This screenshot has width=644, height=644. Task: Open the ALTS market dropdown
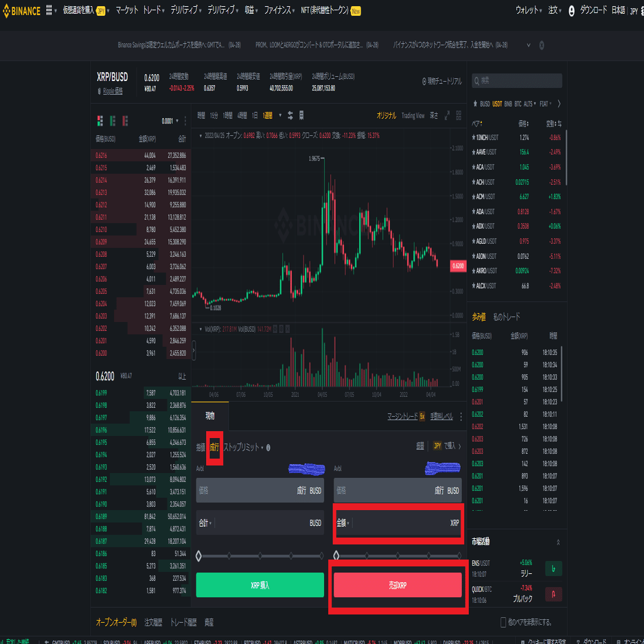pos(530,104)
